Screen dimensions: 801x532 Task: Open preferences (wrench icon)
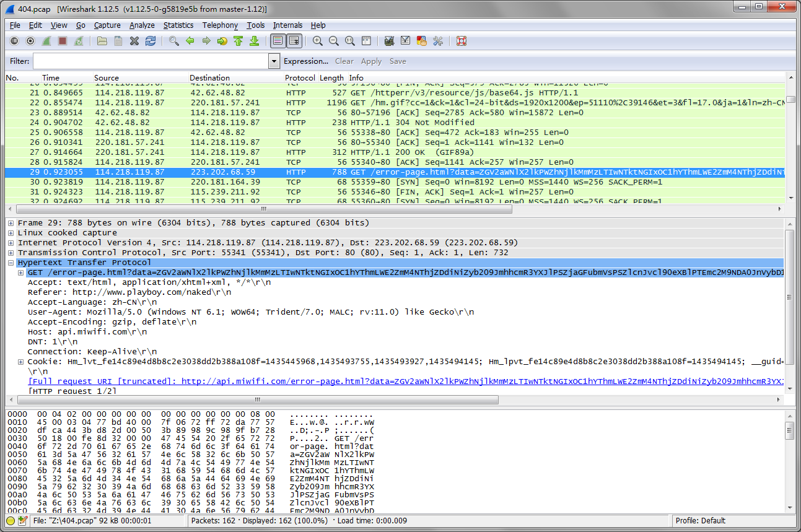(x=438, y=41)
